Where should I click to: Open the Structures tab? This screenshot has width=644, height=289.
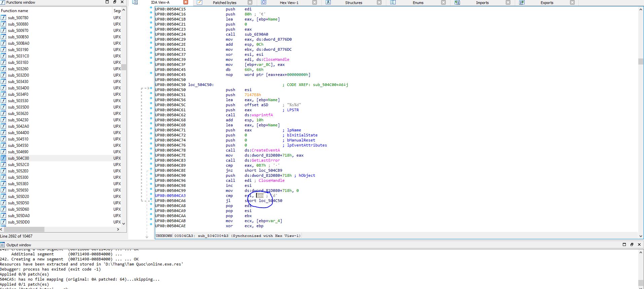[x=354, y=2]
